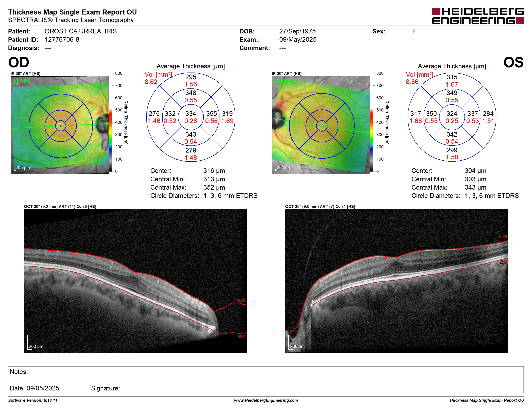Click the Notes field box
Image resolution: width=532 pixels, height=411 pixels.
click(x=266, y=379)
